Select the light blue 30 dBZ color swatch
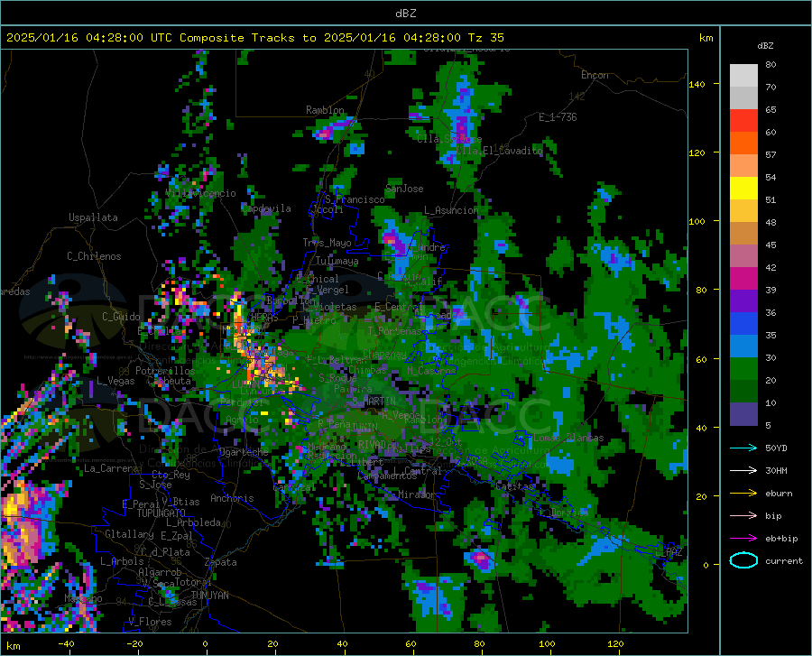 tap(743, 346)
